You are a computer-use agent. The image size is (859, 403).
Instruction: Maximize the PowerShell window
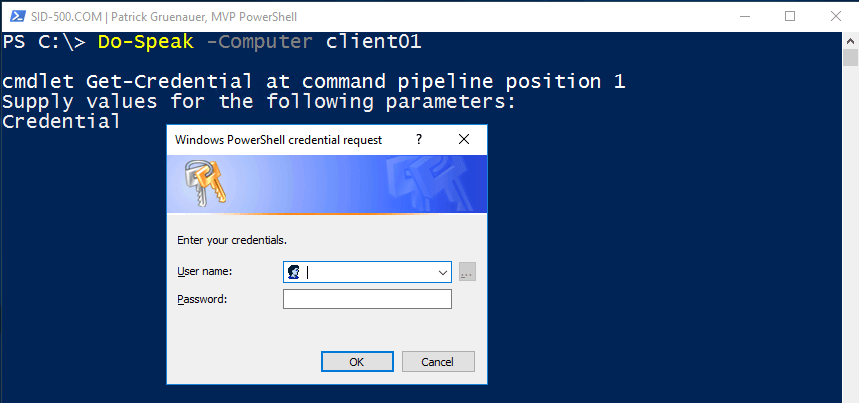[790, 16]
